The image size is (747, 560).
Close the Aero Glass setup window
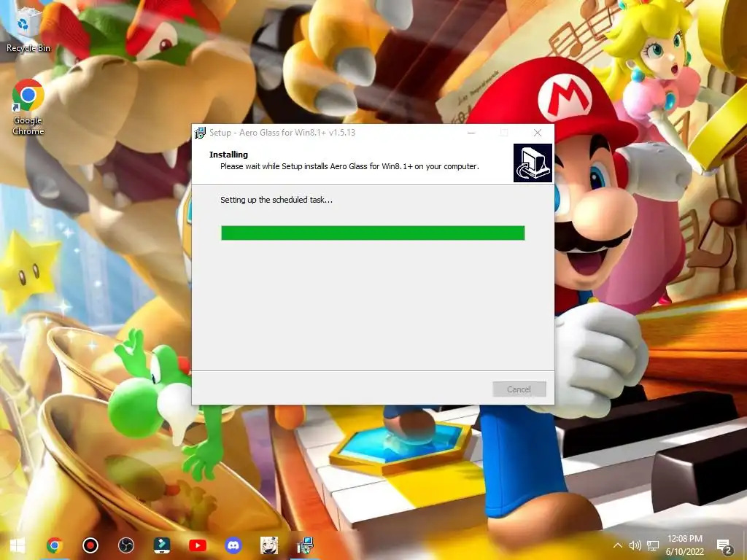(538, 133)
